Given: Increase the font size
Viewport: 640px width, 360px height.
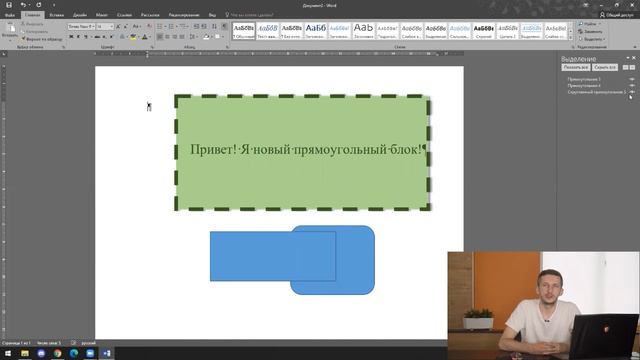Looking at the screenshot, I should 118,27.
